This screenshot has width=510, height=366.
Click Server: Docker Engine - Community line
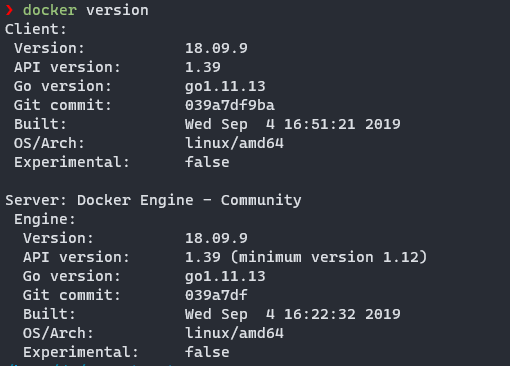click(153, 200)
